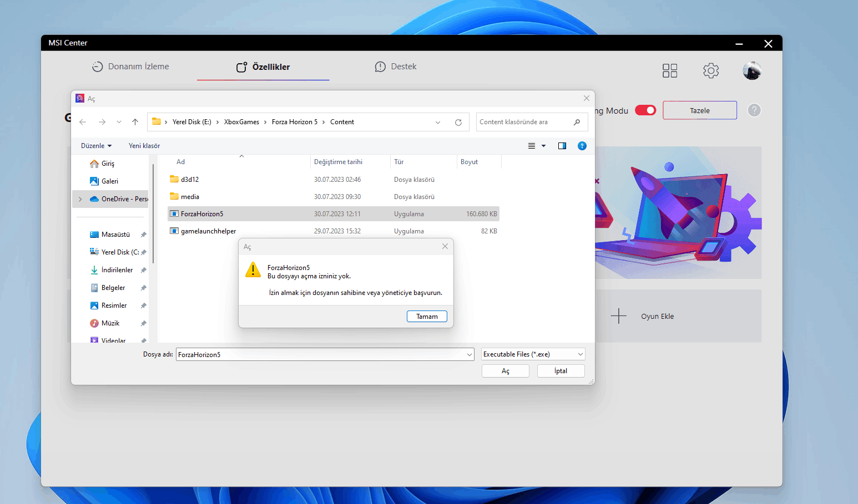Screen dimensions: 858x504
Task: Click the Tazele button
Action: coord(700,110)
